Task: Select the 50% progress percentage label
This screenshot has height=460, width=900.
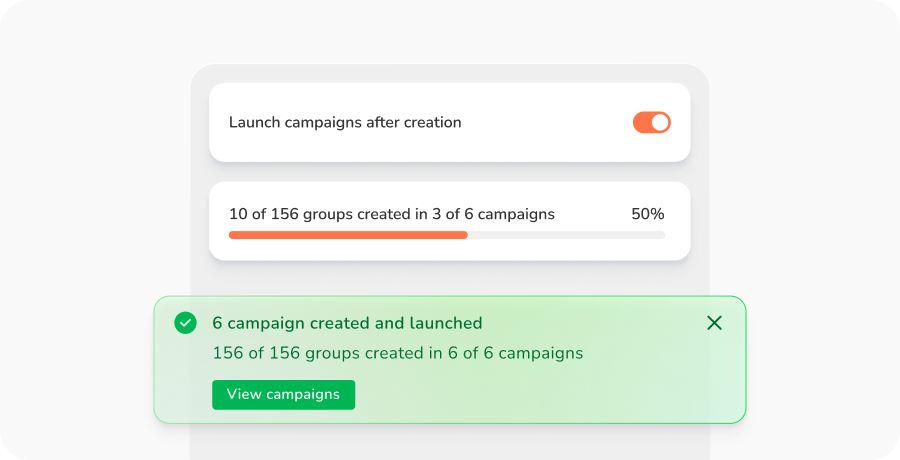Action: 647,214
